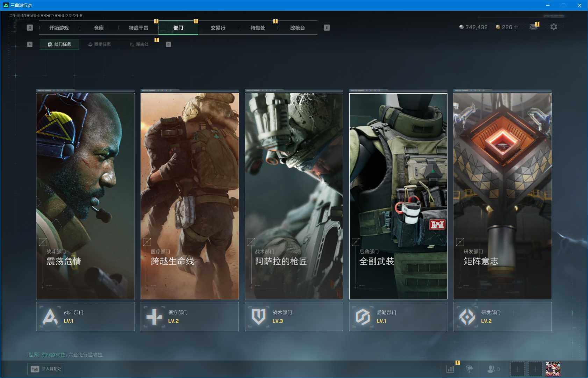Open the 全副武装 logistics mission card
Viewport: 588px width, 378px height.
coord(398,196)
